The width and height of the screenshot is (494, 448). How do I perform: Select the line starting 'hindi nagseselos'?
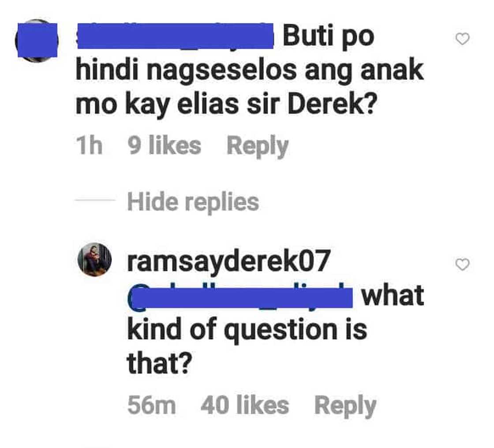pos(250,71)
